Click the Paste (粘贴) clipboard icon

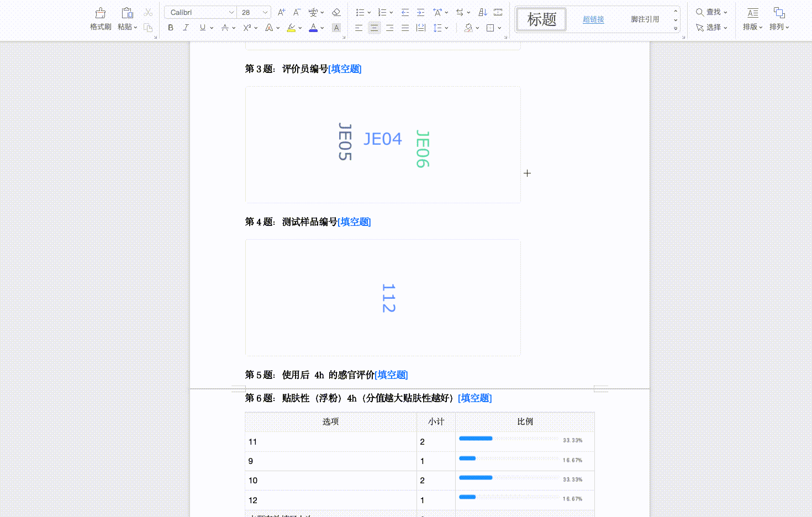pos(127,13)
